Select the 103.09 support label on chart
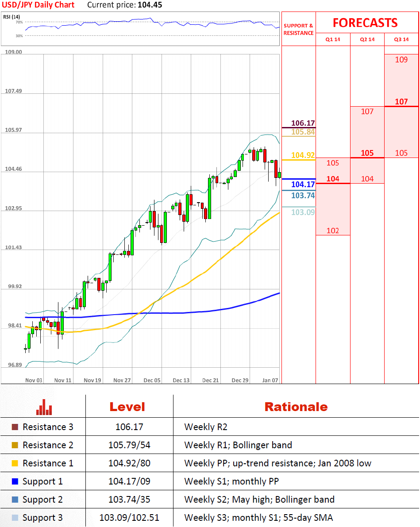The image size is (420, 527). tap(303, 212)
